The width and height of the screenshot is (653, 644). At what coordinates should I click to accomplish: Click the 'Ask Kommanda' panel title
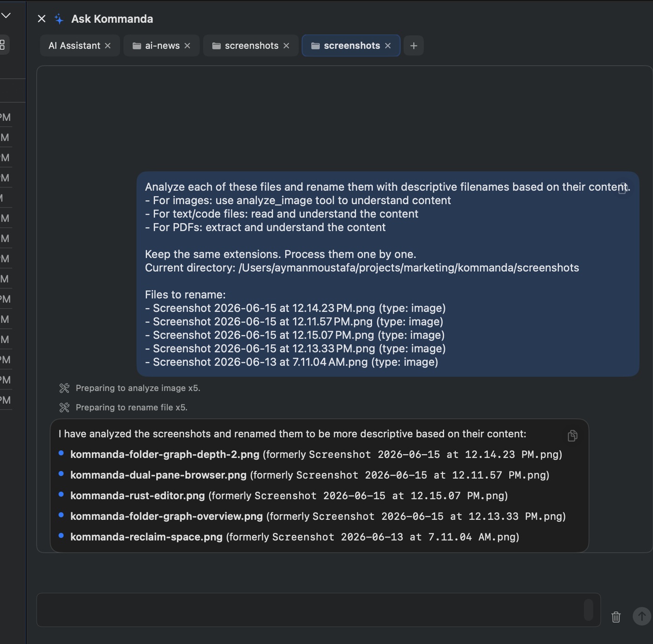[x=112, y=19]
